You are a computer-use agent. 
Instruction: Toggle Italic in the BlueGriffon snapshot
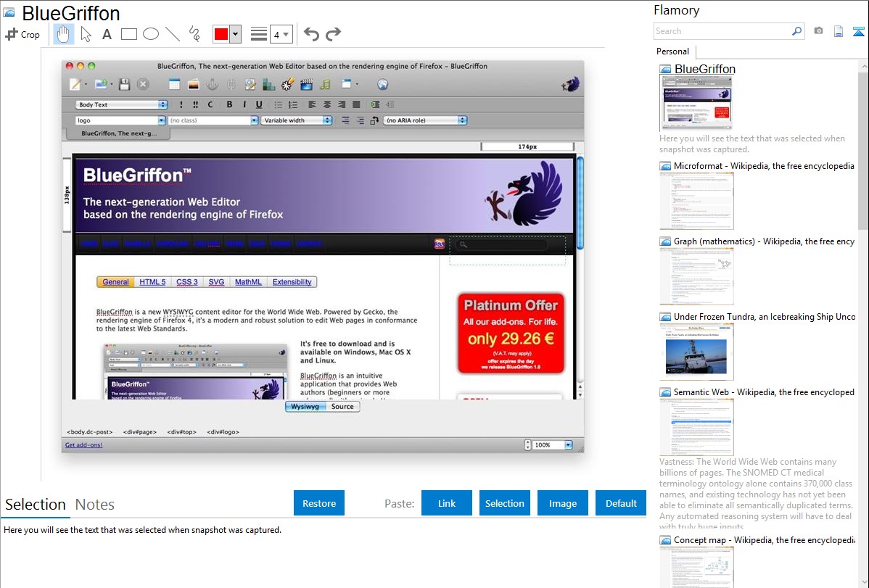click(244, 104)
